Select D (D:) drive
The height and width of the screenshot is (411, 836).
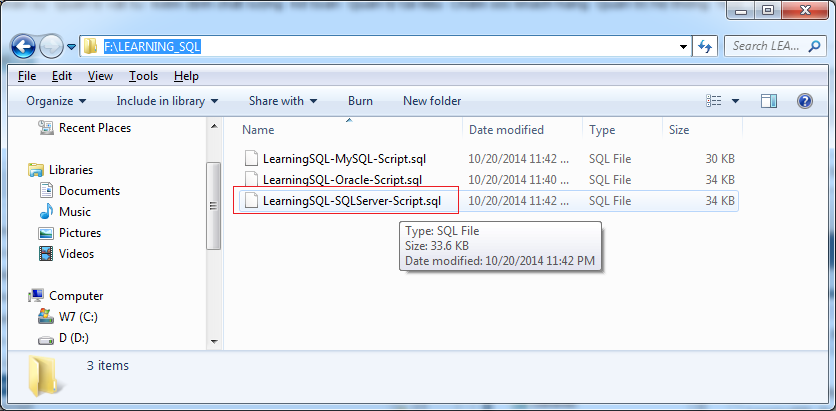(74, 338)
